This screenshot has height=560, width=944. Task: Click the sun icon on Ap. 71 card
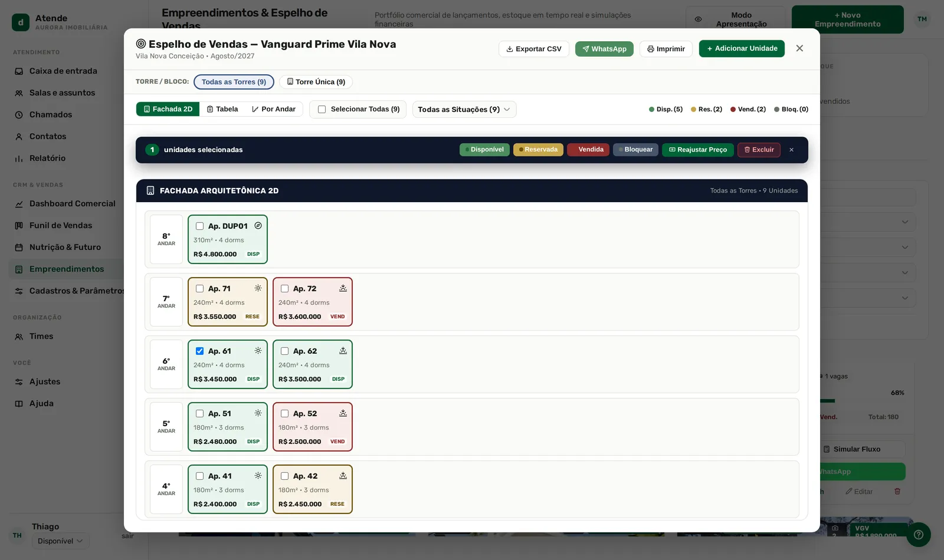(x=258, y=288)
